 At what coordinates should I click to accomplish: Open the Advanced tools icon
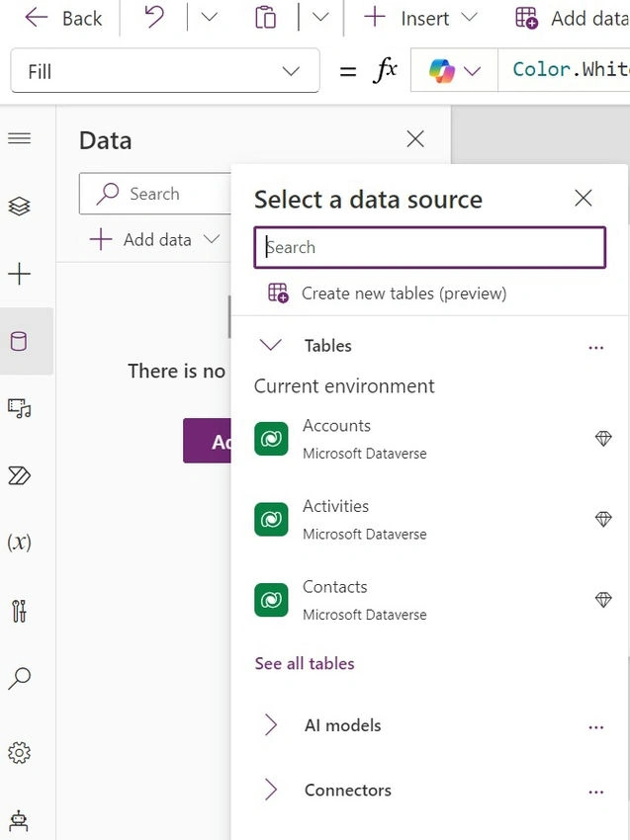[x=20, y=611]
